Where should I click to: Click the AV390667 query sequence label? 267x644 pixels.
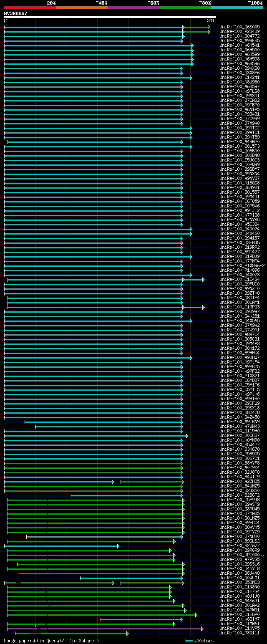pyautogui.click(x=16, y=13)
